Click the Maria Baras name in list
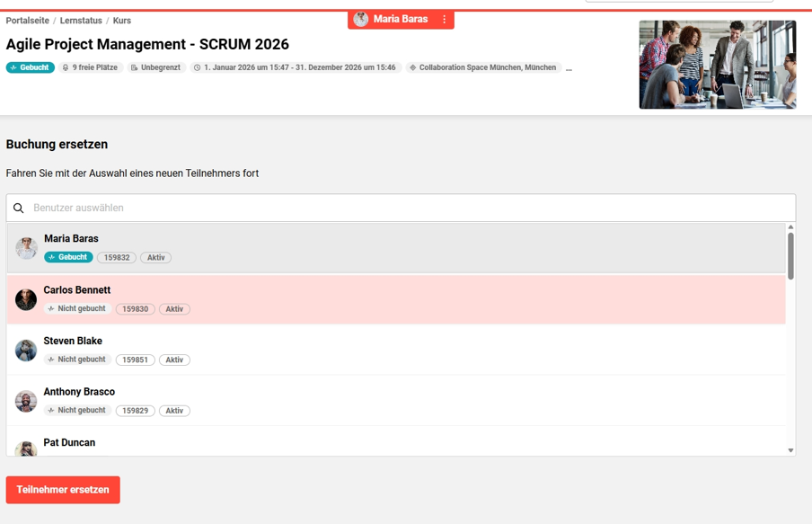This screenshot has height=524, width=812. 71,238
